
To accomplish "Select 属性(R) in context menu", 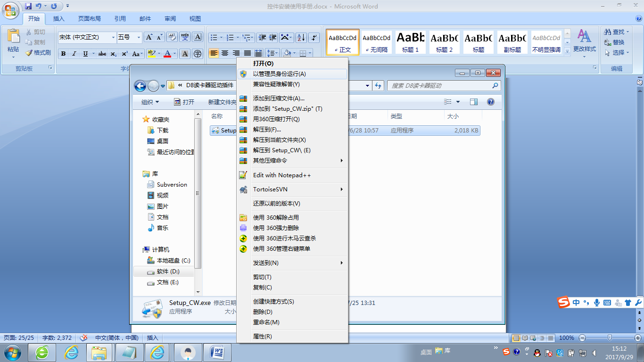I will [292, 337].
